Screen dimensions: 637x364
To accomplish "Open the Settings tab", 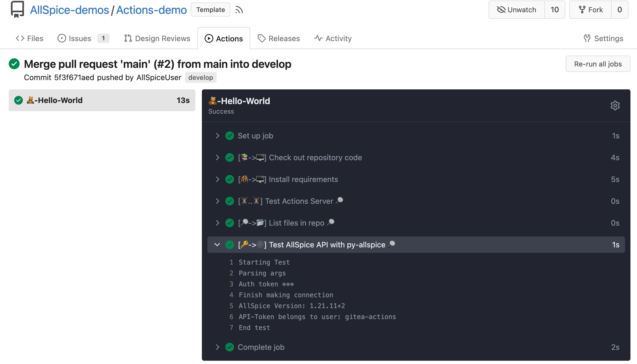I will [x=603, y=38].
